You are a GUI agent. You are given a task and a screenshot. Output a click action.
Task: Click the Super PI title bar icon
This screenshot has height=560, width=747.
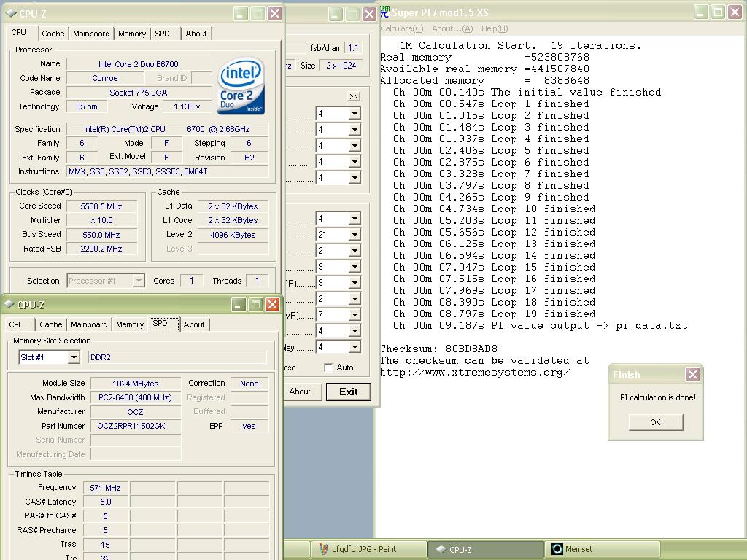pyautogui.click(x=384, y=12)
